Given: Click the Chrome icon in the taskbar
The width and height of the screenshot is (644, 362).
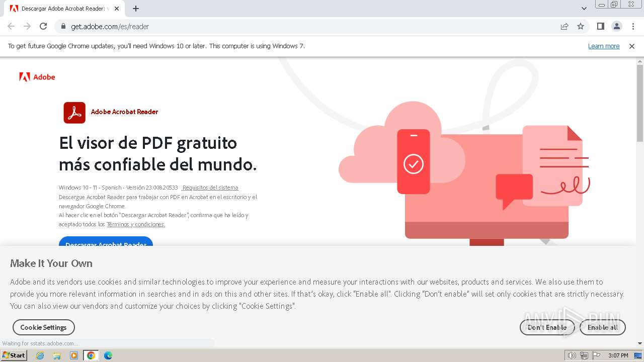Looking at the screenshot, I should 91,355.
